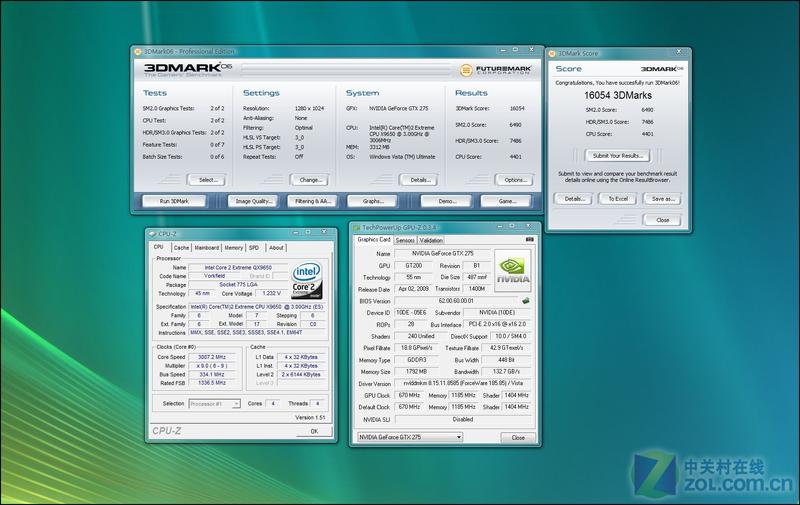Click the Resolution value 1280 x 1024

click(309, 109)
